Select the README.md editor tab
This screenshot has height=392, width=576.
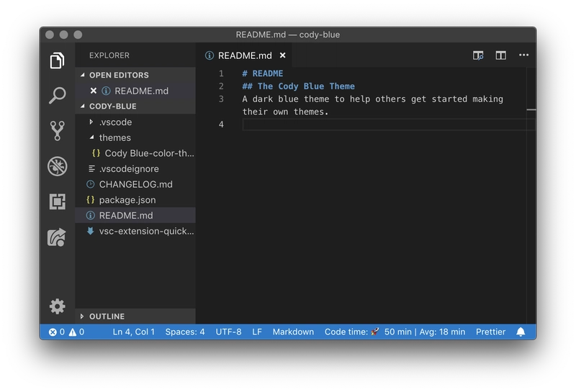pyautogui.click(x=245, y=55)
